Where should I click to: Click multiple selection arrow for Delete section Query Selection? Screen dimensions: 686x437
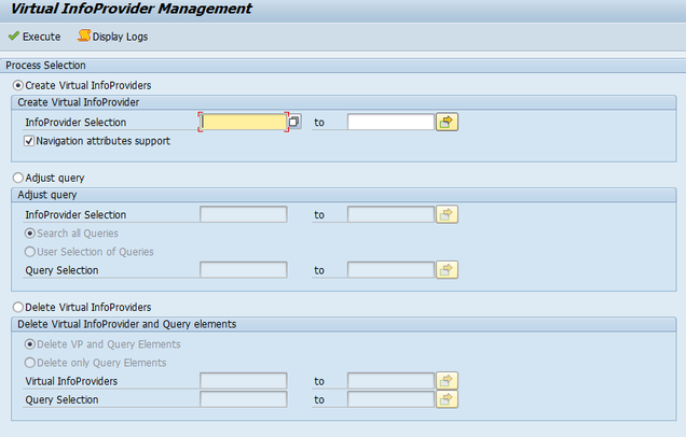point(447,399)
